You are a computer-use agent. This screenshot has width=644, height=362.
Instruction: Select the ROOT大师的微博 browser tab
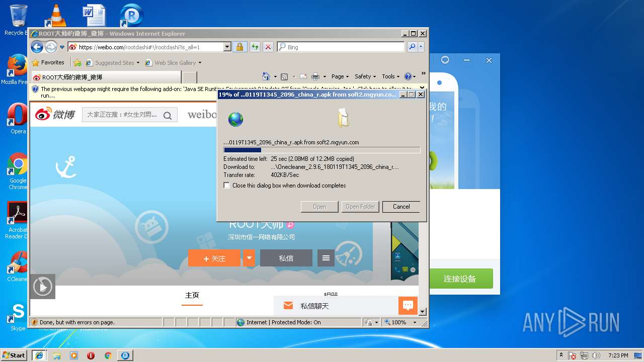[x=106, y=77]
